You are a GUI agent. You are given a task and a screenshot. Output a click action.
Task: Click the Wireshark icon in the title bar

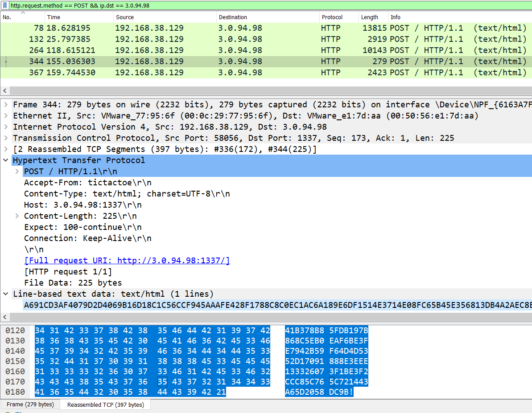4,5
